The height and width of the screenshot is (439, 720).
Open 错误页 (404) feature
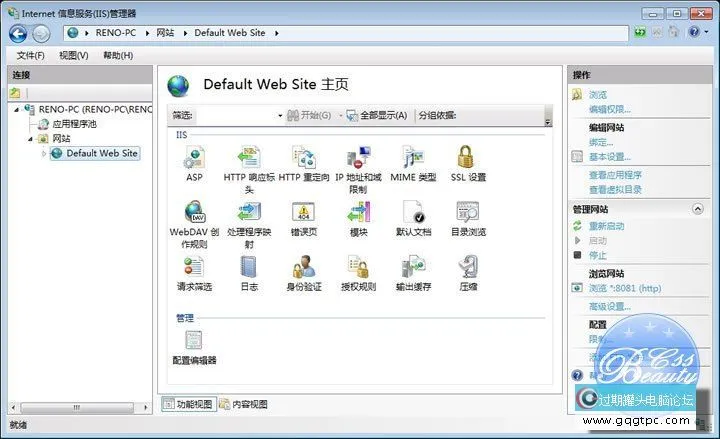[304, 219]
